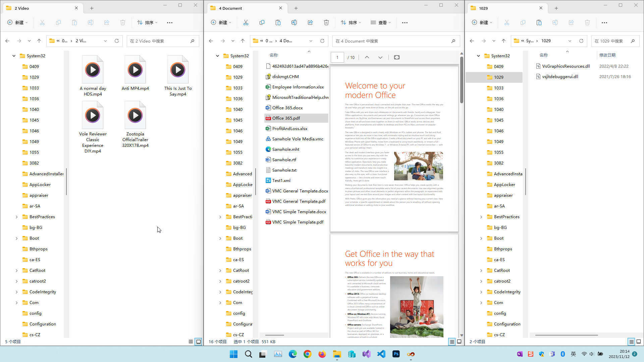Open Visual Studio Code from taskbar
Image resolution: width=644 pixels, height=362 pixels.
pos(381,354)
